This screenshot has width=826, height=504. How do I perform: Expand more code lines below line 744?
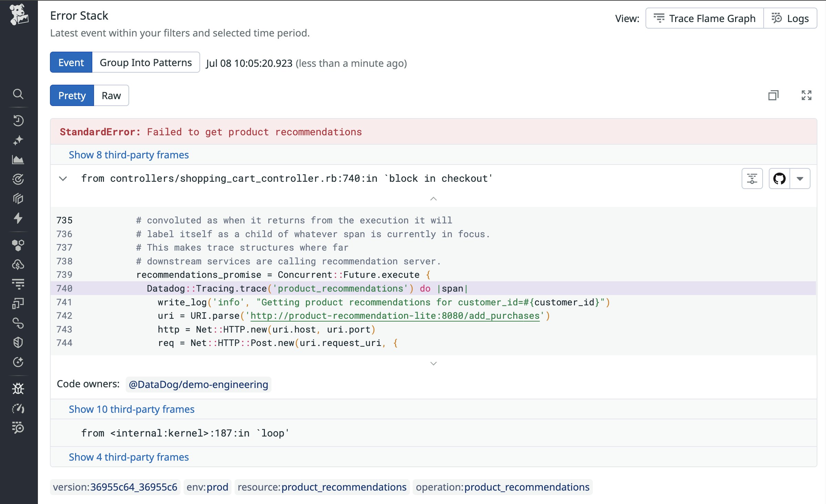click(x=433, y=364)
